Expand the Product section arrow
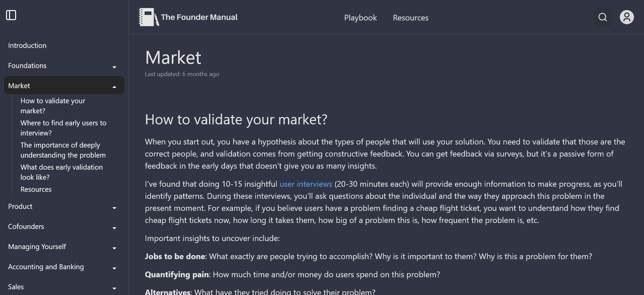Image resolution: width=644 pixels, height=295 pixels. coord(114,208)
